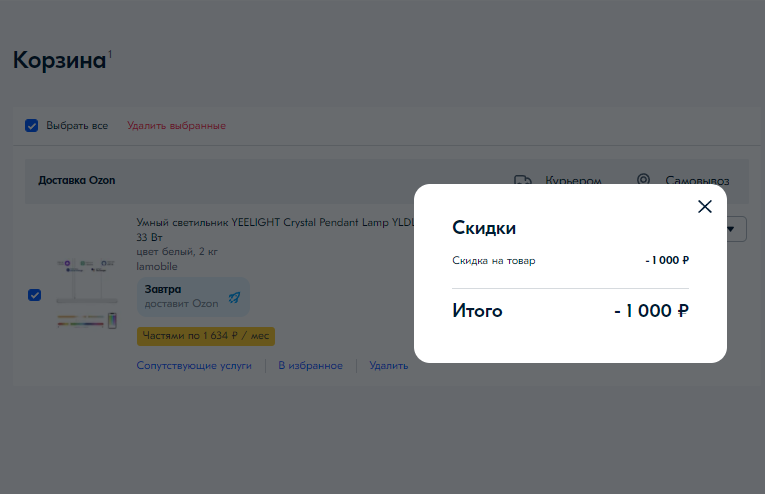
Task: Click the rocket delivery icon
Action: pos(234,297)
